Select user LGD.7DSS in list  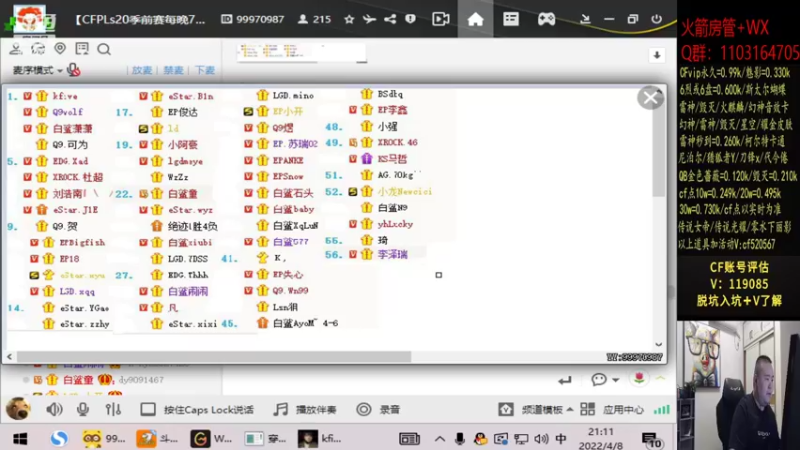click(x=188, y=259)
